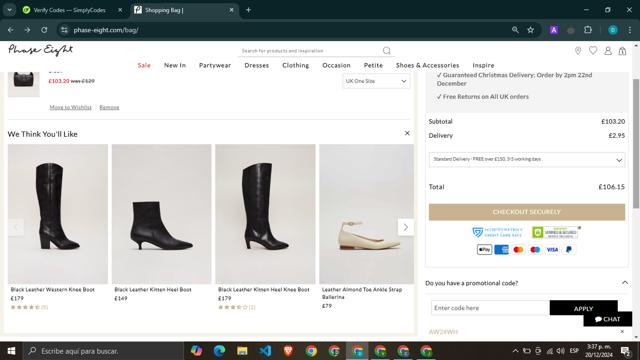Screen dimensions: 640x360
Task: Open the Chrome profile avatar
Action: tap(613, 30)
